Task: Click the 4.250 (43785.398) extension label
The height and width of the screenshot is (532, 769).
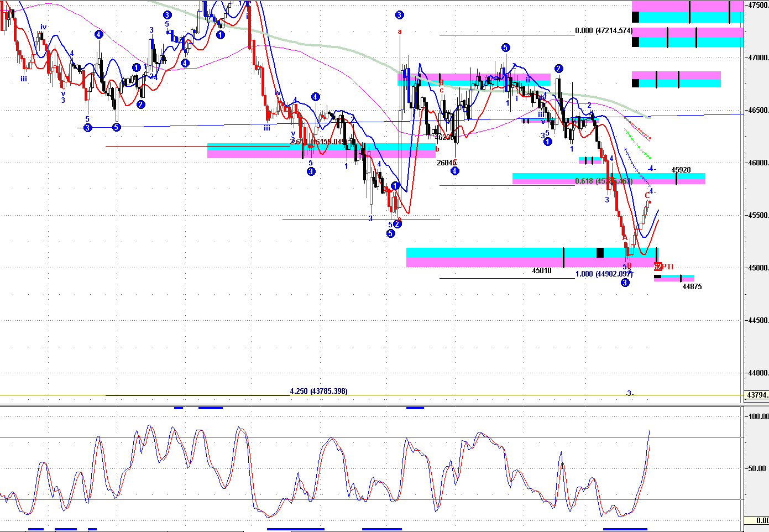Action: pyautogui.click(x=318, y=391)
